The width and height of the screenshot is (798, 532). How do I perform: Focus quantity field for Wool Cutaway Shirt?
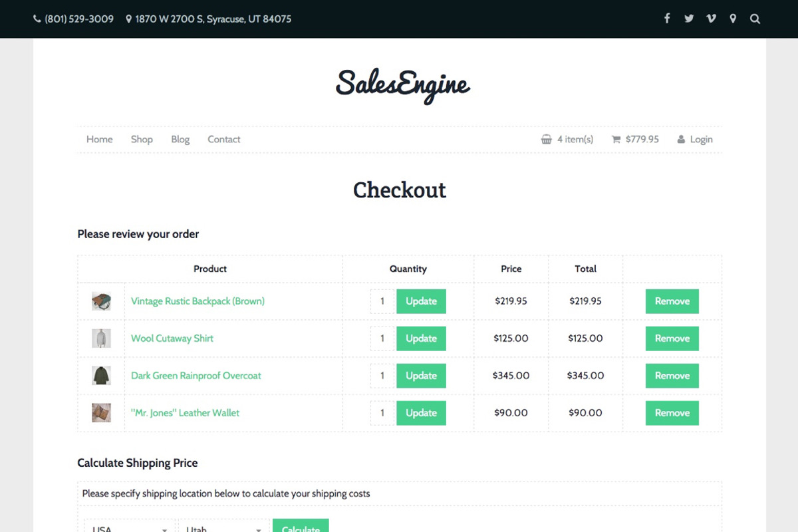click(382, 338)
